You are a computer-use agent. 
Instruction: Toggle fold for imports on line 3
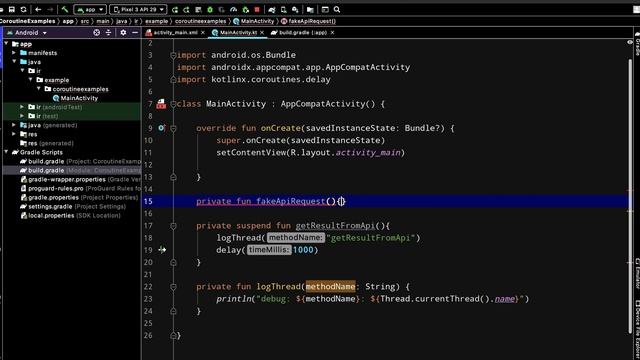[x=173, y=55]
